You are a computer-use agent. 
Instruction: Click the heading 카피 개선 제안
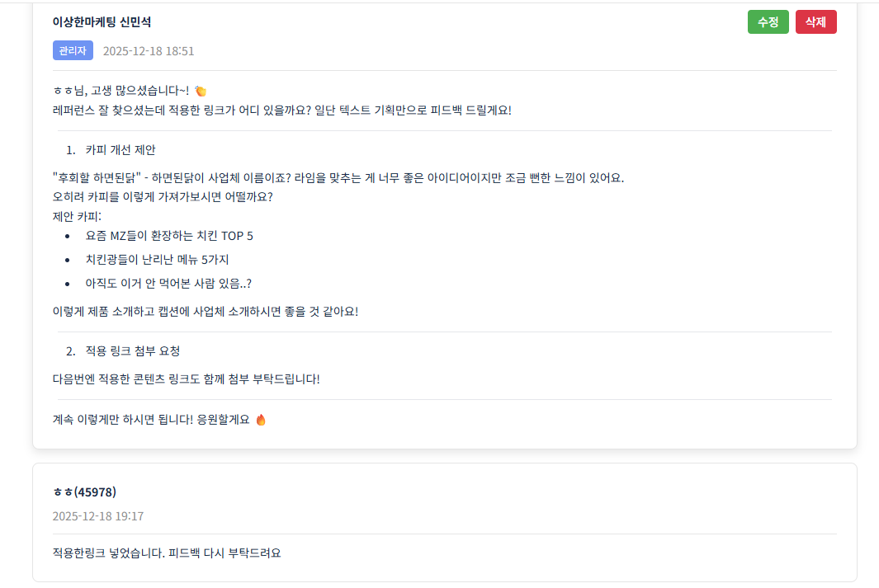pos(121,150)
